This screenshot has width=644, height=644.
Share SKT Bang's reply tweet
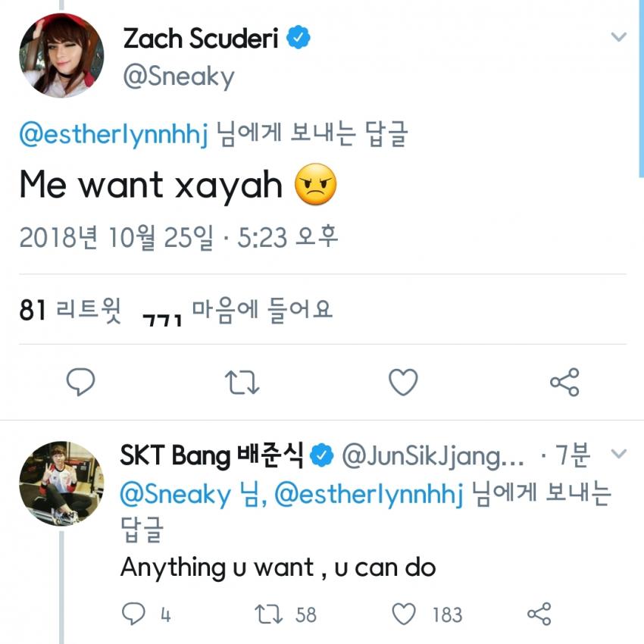point(538,613)
